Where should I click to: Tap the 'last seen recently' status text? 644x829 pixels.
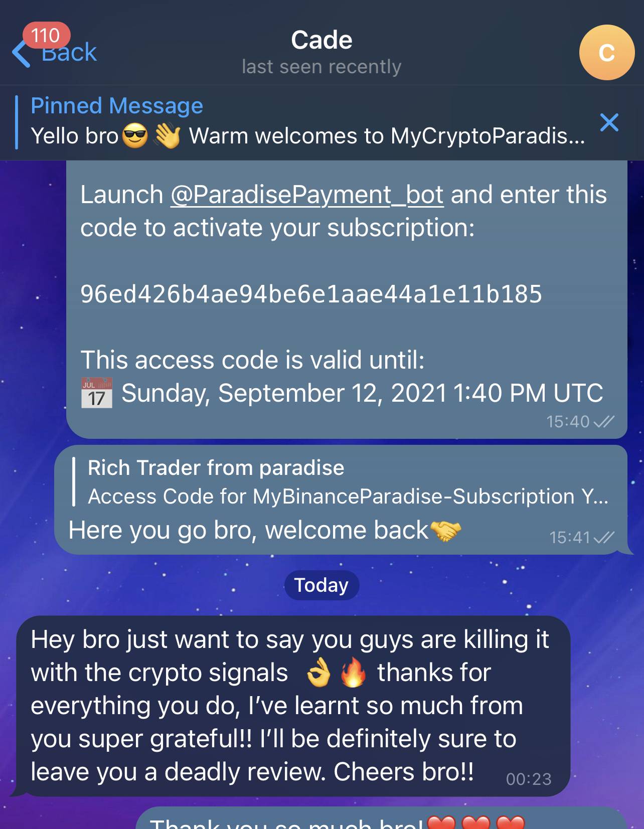pyautogui.click(x=321, y=66)
